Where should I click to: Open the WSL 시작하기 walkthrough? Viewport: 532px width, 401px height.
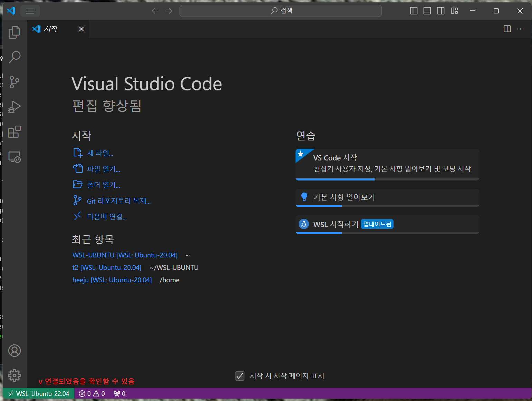[x=387, y=224]
